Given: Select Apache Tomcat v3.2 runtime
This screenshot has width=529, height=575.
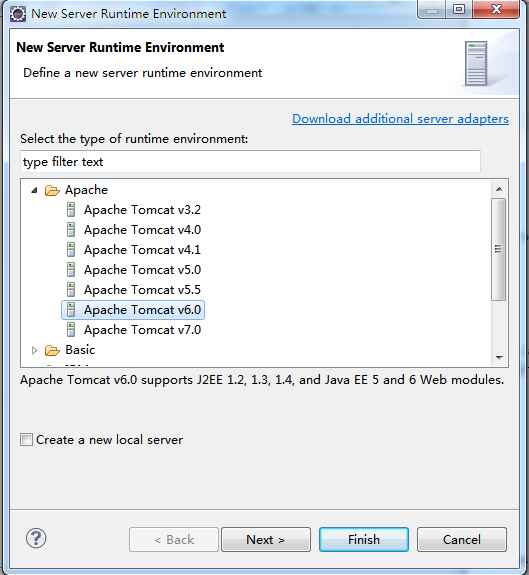Looking at the screenshot, I should point(142,210).
